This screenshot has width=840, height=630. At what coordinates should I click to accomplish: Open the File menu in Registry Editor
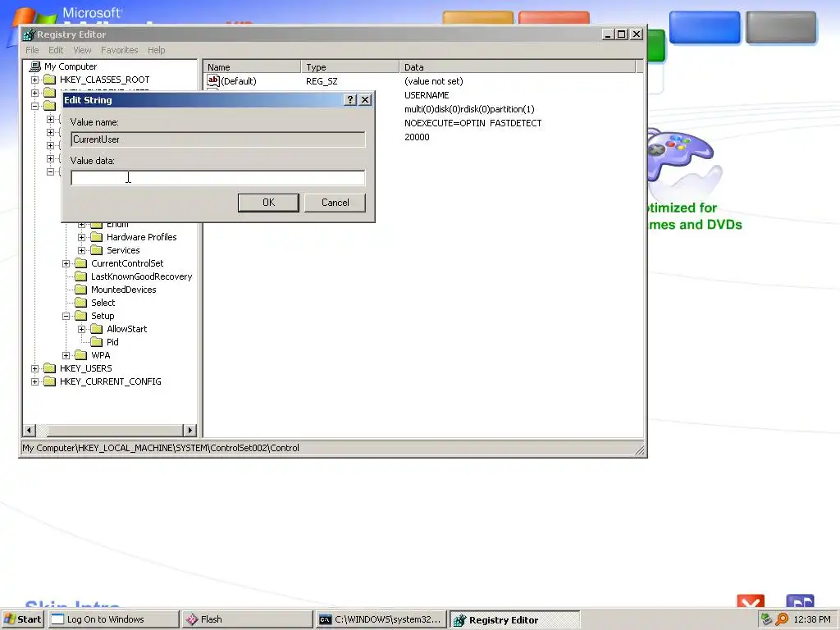[x=32, y=50]
